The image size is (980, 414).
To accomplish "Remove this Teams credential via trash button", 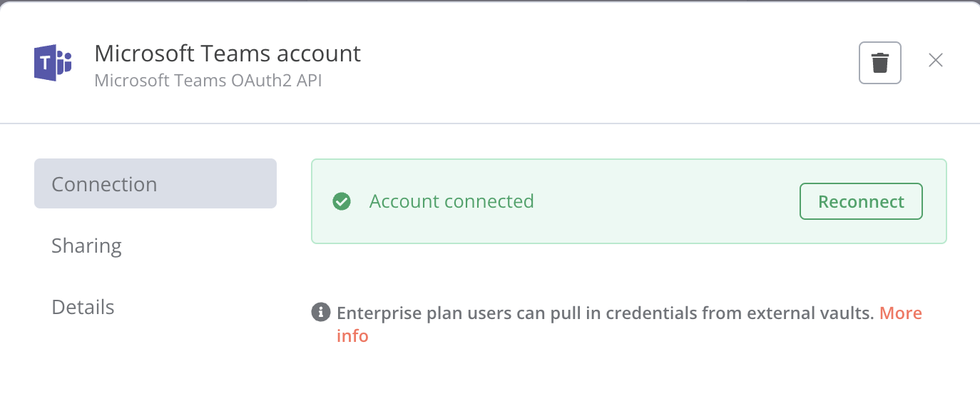I will 880,63.
